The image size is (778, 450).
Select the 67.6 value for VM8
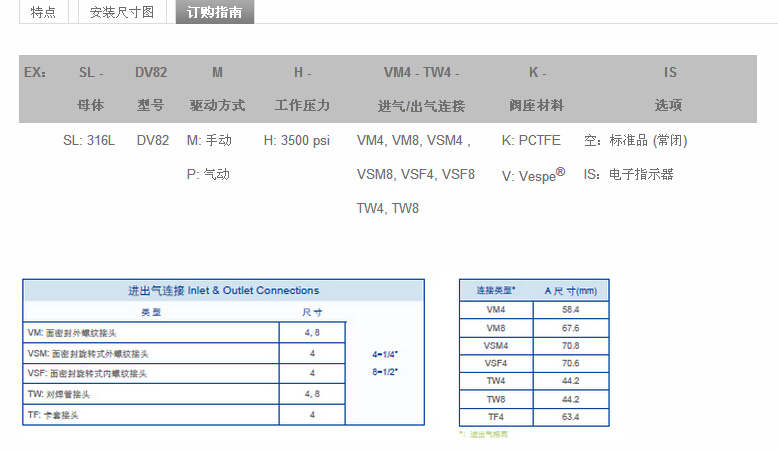pyautogui.click(x=570, y=327)
